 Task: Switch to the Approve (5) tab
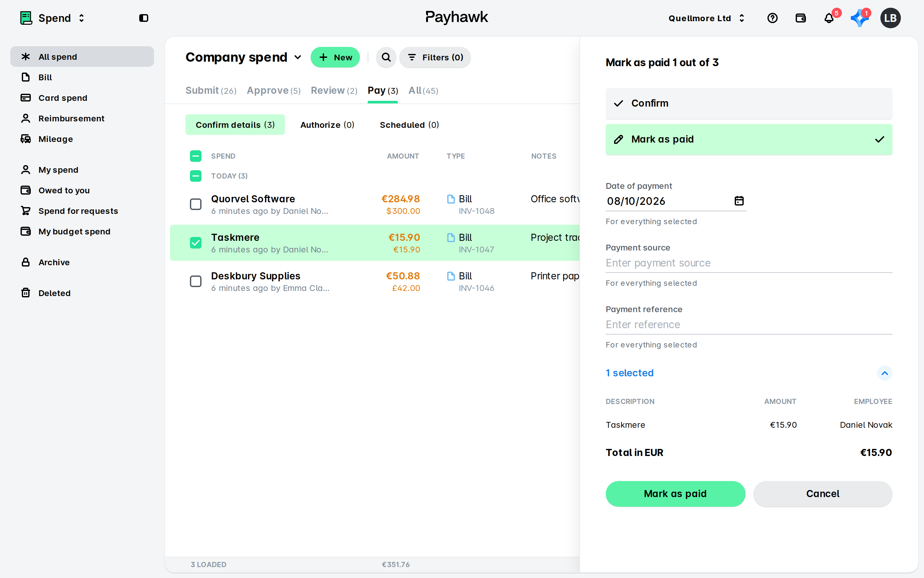[x=273, y=91]
